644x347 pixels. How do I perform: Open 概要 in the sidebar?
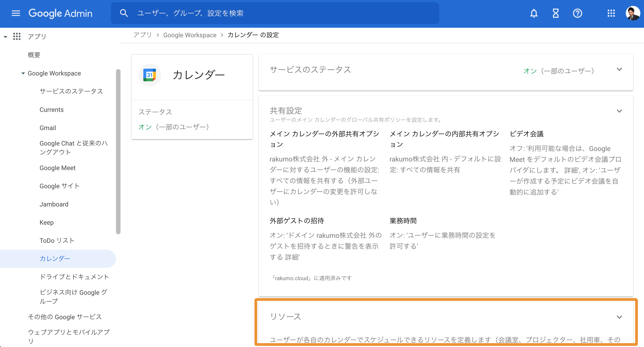point(34,55)
